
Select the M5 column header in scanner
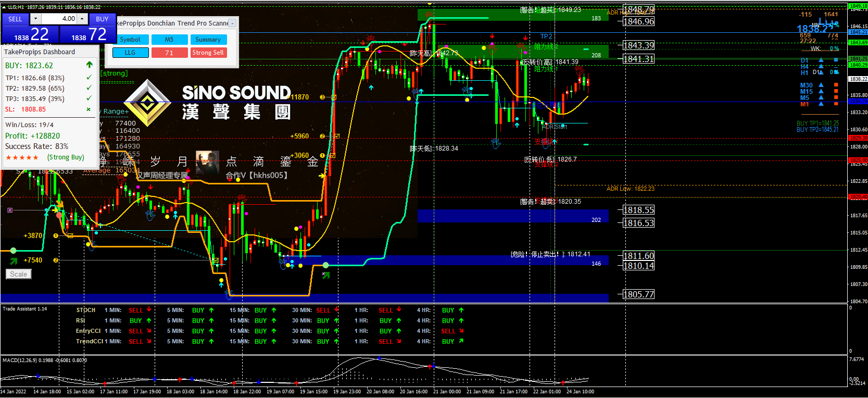pos(169,40)
